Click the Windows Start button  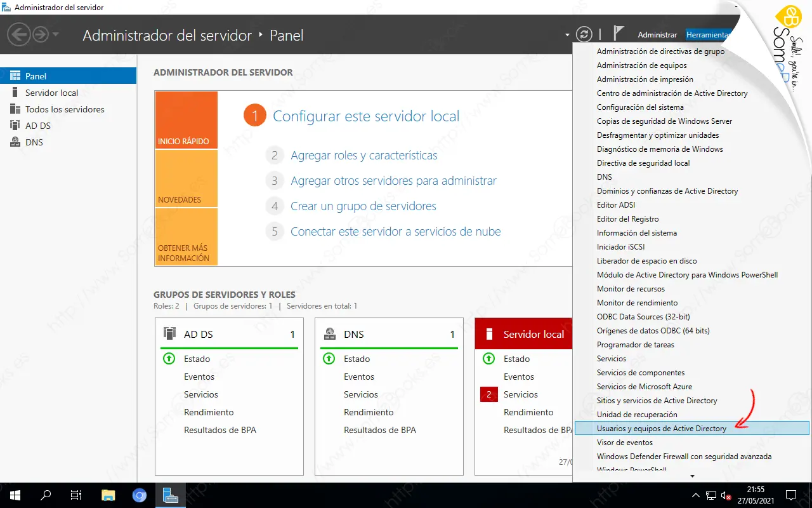coord(15,495)
